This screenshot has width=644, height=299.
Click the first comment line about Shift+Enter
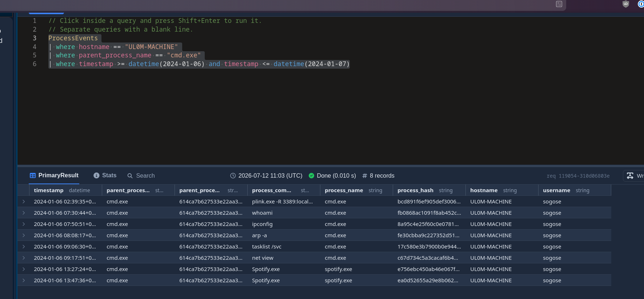(155, 21)
